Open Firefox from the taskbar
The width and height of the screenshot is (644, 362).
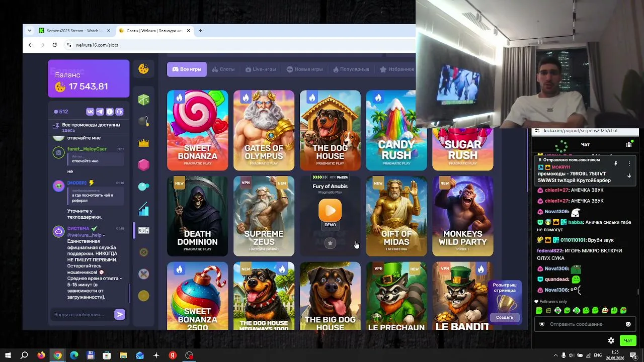pyautogui.click(x=41, y=355)
